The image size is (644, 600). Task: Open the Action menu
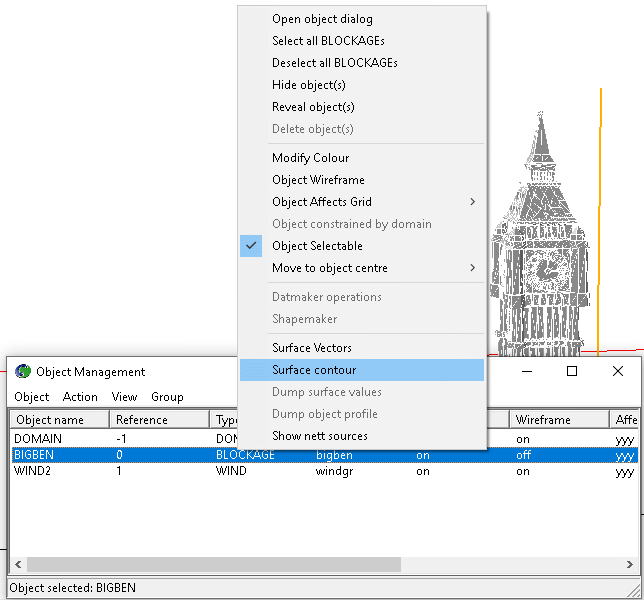coord(80,397)
